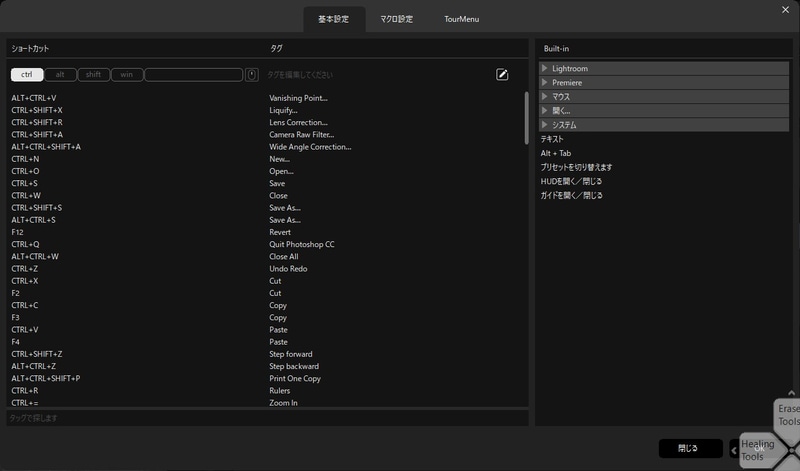Select the Step forward row
The height and width of the screenshot is (471, 800).
265,354
